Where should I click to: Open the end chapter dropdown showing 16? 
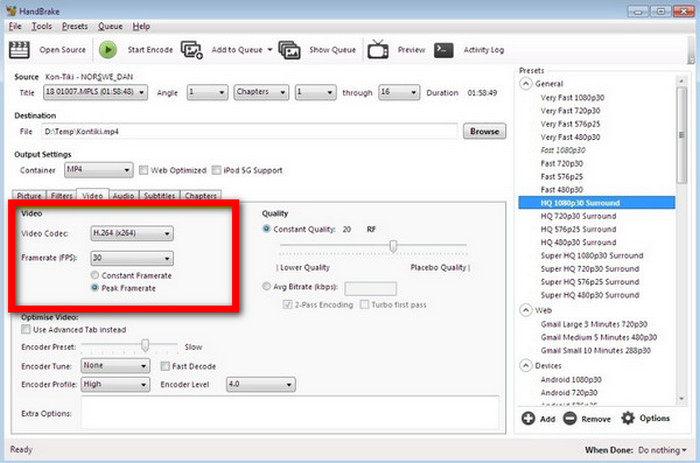[x=399, y=92]
